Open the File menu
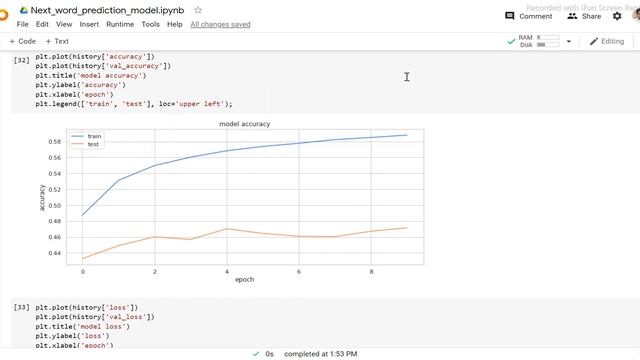This screenshot has height=360, width=640. pyautogui.click(x=22, y=24)
